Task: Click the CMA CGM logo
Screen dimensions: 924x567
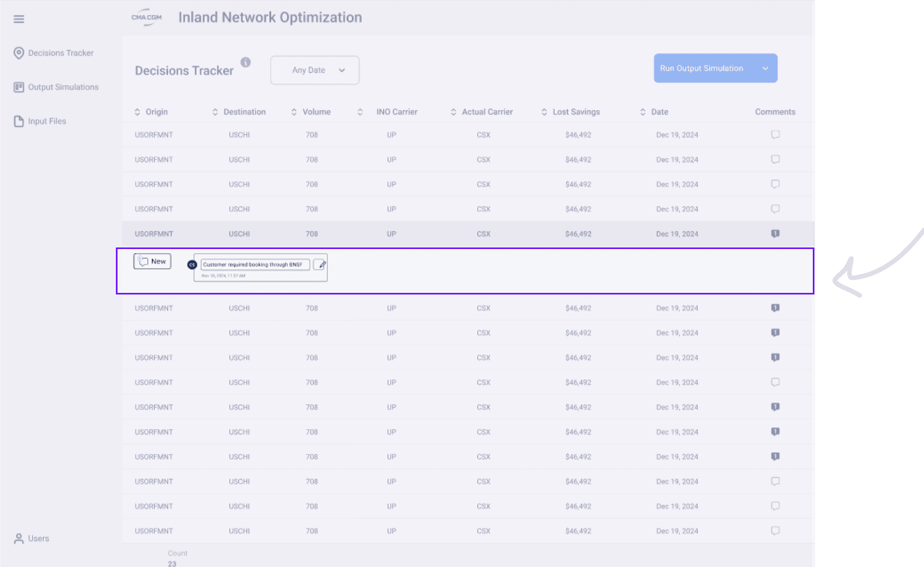Action: [146, 17]
